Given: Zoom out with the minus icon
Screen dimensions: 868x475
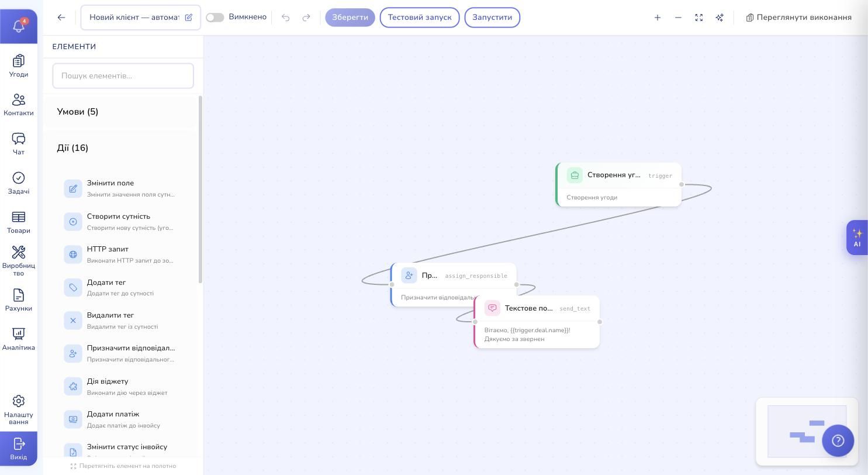Looking at the screenshot, I should 678,18.
